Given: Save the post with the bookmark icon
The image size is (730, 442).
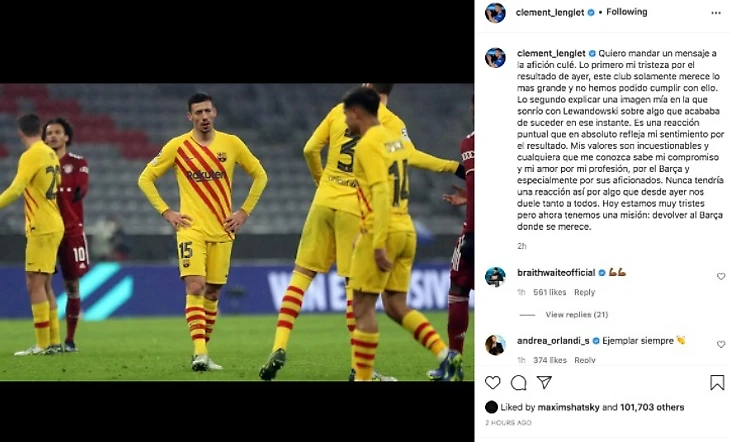Looking at the screenshot, I should pos(717,383).
